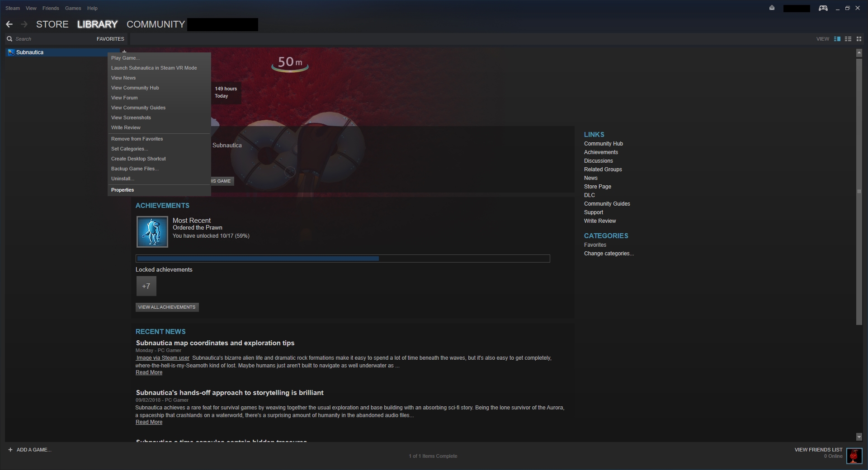The image size is (868, 470).
Task: Switch to detail view layout icon
Action: pos(837,39)
